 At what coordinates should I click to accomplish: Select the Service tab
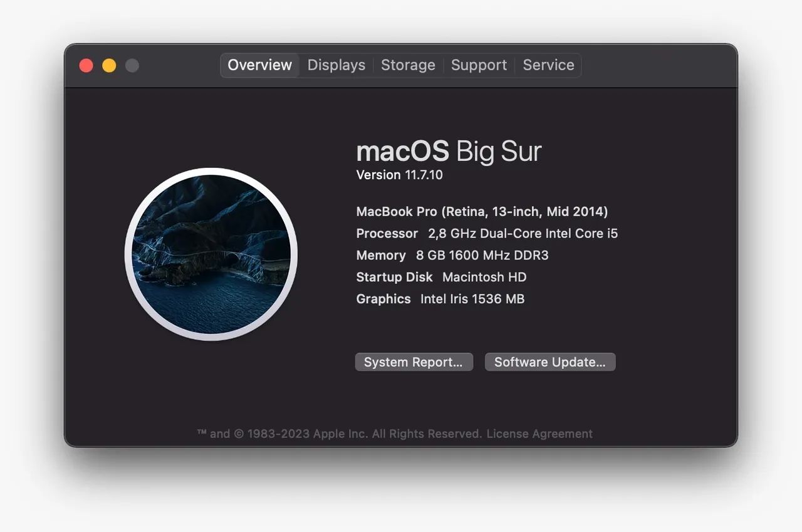click(x=548, y=65)
